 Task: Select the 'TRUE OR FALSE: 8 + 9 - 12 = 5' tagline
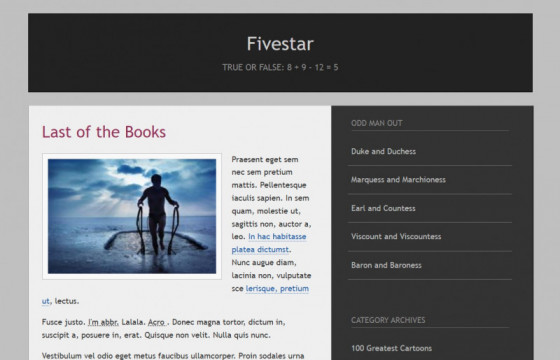coord(280,68)
